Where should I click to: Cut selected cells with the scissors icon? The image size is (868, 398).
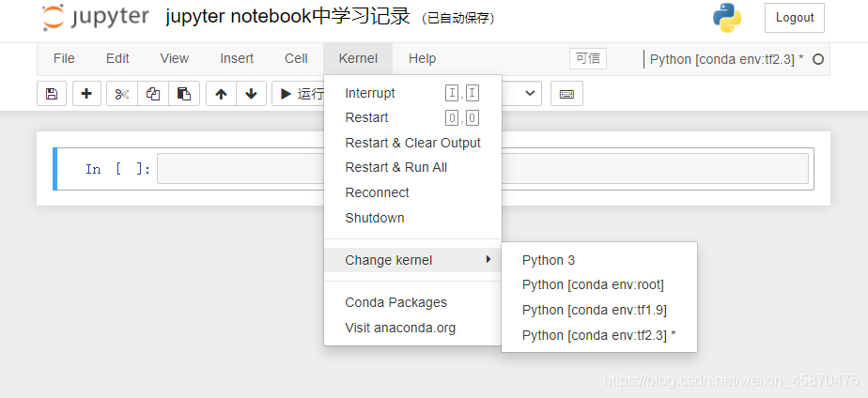point(122,94)
